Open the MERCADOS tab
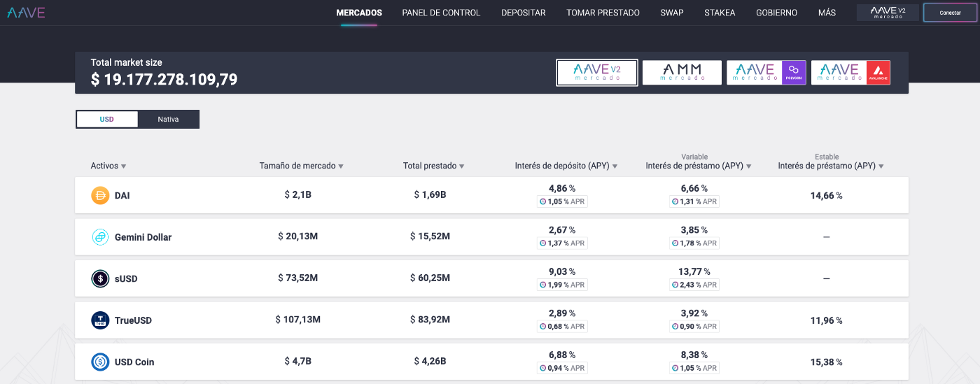 (359, 13)
